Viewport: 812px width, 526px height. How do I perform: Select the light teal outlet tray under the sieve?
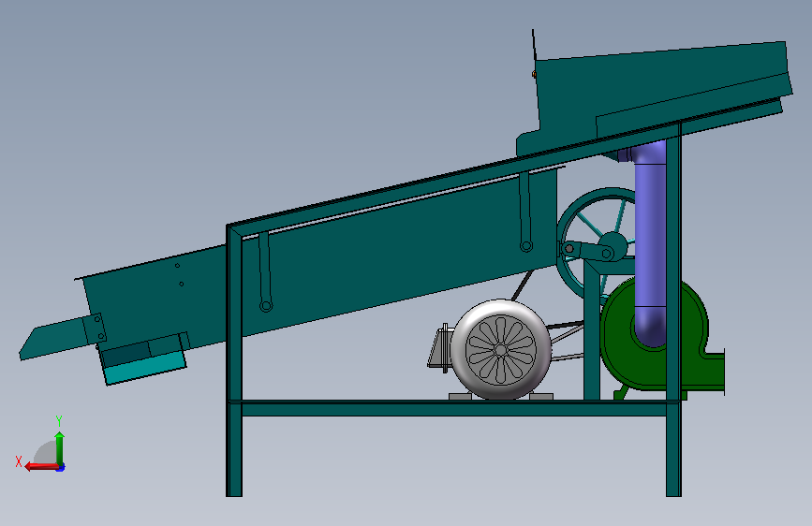145,369
